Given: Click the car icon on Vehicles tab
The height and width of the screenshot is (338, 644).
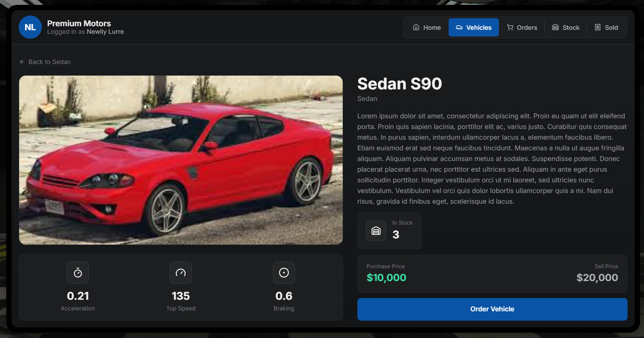Looking at the screenshot, I should coord(459,28).
